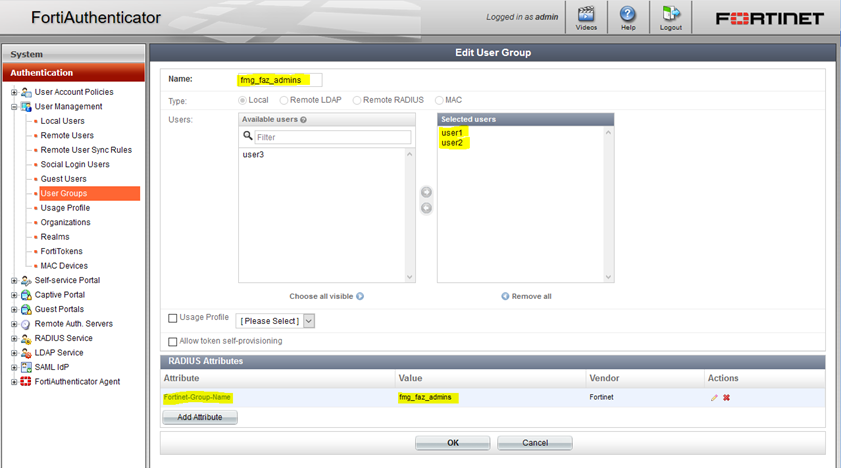Expand the Guest Portals node

14,309
